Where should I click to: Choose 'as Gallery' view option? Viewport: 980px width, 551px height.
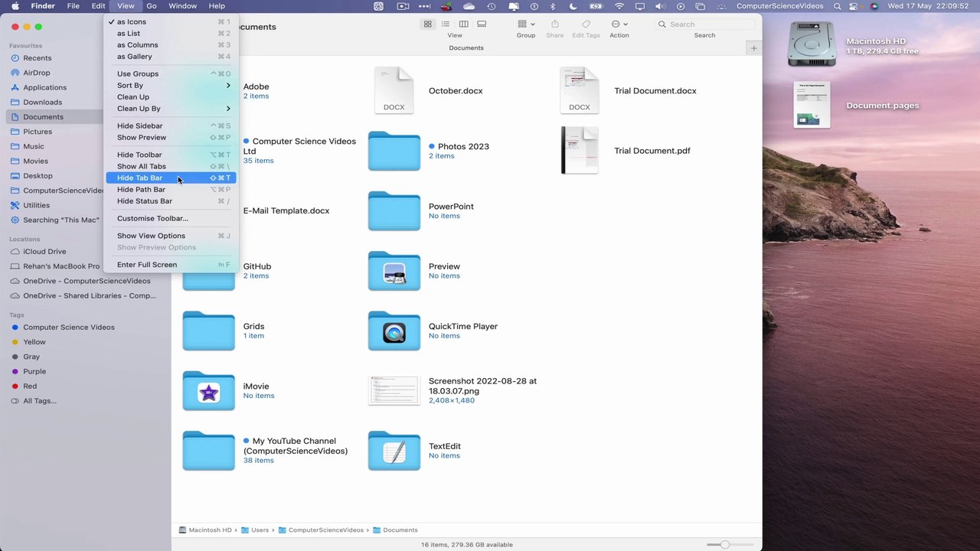(171, 57)
